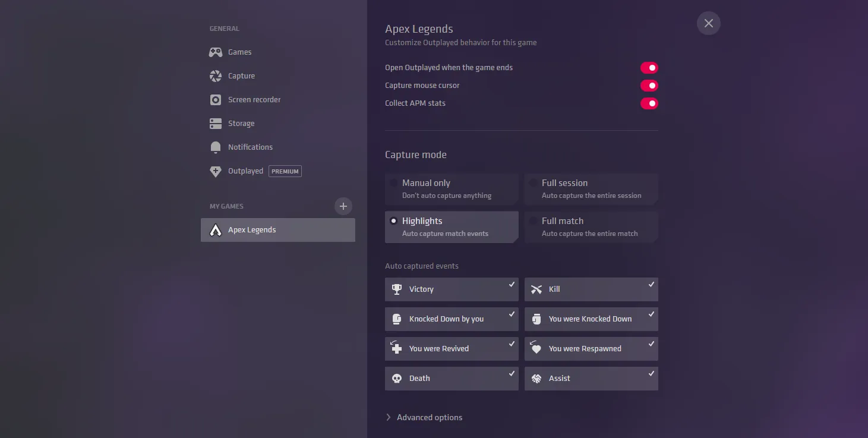Uncheck the Victory event checkmark

click(512, 285)
